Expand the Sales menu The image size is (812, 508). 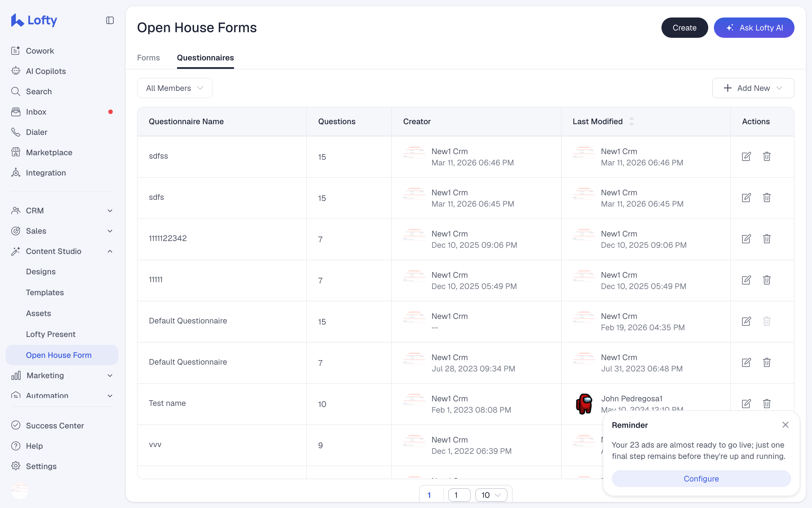pos(62,231)
